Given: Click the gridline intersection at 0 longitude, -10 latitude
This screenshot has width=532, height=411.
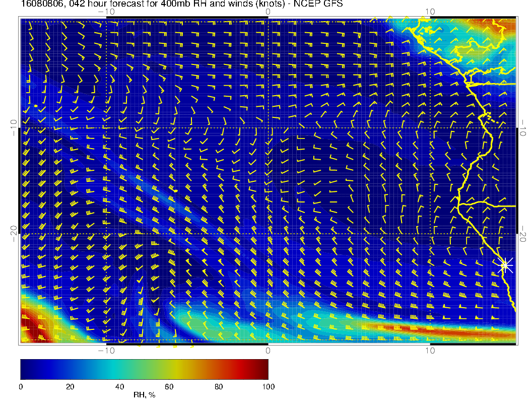Looking at the screenshot, I should (x=268, y=128).
